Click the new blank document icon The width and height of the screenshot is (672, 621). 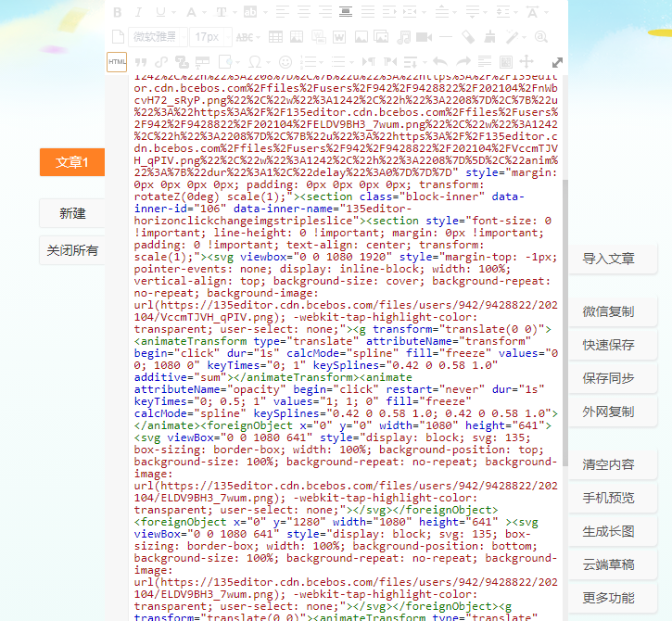coord(118,37)
